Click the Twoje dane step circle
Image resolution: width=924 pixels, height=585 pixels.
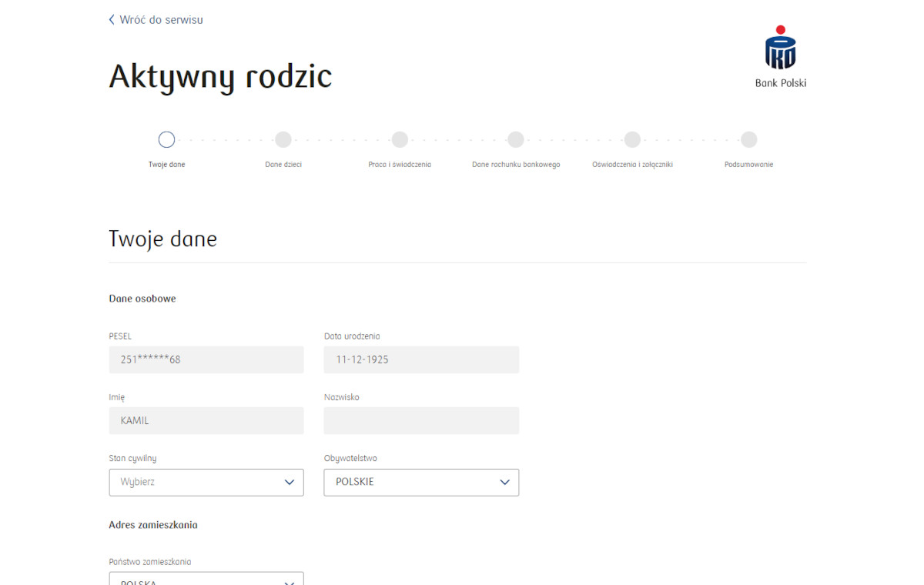(x=166, y=139)
